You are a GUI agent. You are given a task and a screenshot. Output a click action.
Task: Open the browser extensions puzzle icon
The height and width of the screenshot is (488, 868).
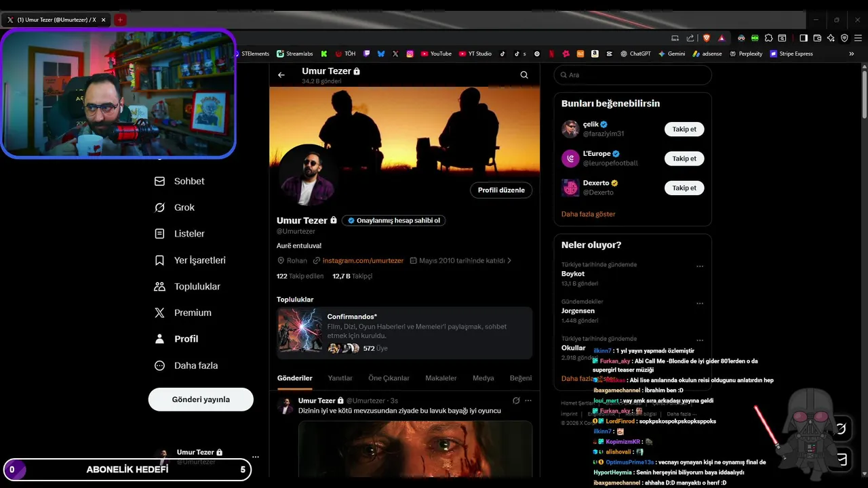coord(768,38)
